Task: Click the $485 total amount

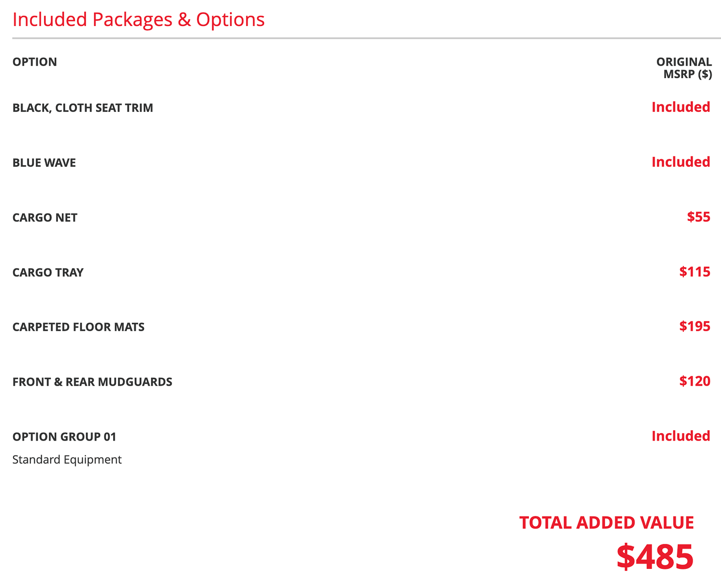Action: [655, 556]
